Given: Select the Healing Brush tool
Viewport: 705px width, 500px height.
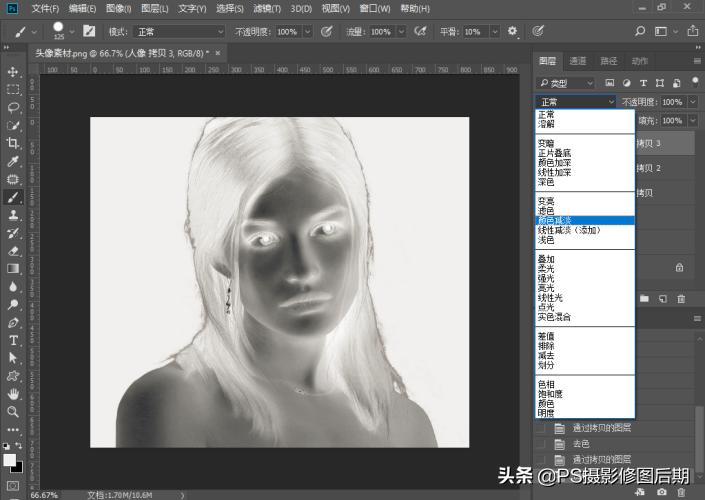Looking at the screenshot, I should click(x=13, y=179).
